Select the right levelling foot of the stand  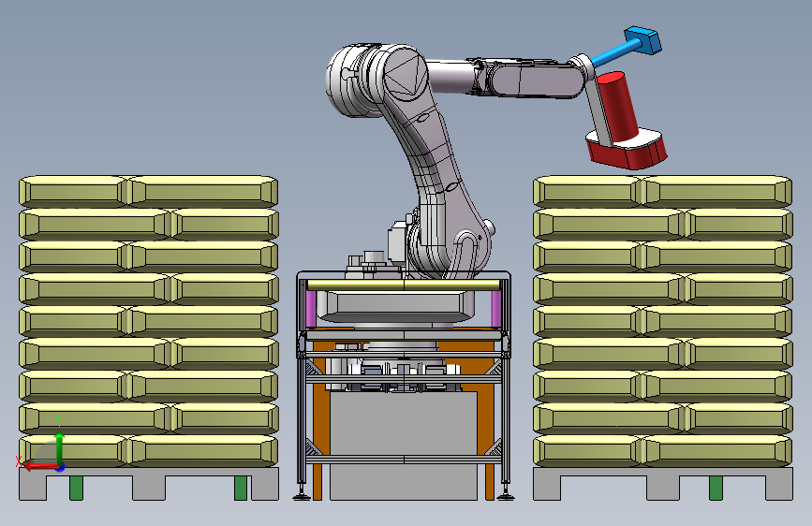coord(506,492)
